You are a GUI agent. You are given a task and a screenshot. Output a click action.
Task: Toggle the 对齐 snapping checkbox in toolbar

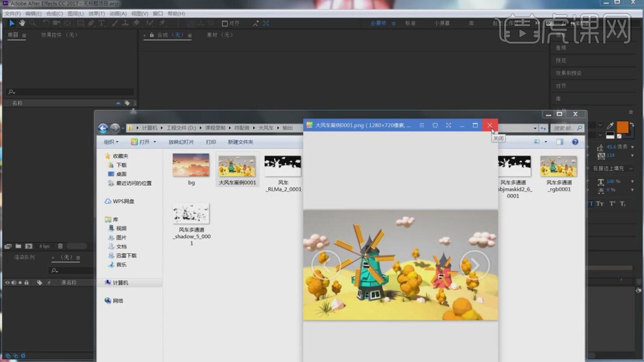(x=224, y=23)
